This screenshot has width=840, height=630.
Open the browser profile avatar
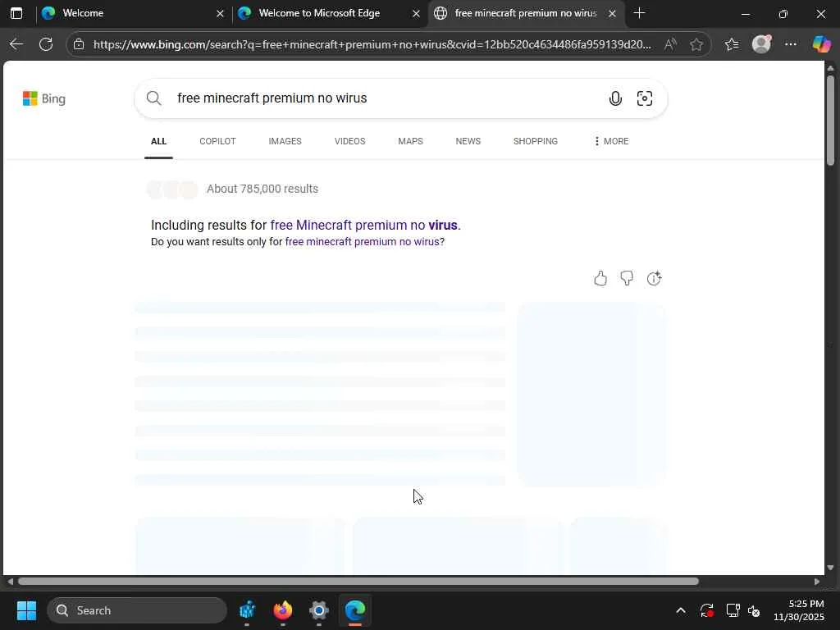[x=761, y=44]
